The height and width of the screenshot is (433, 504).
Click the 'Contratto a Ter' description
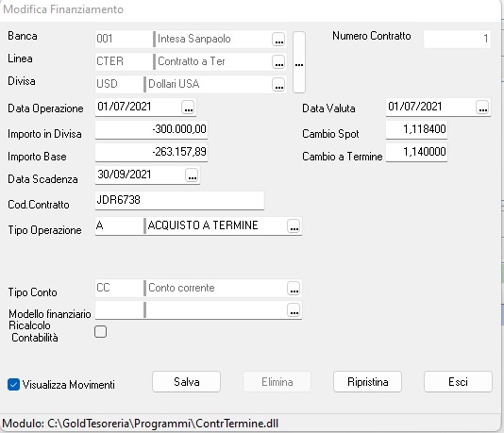coord(192,61)
